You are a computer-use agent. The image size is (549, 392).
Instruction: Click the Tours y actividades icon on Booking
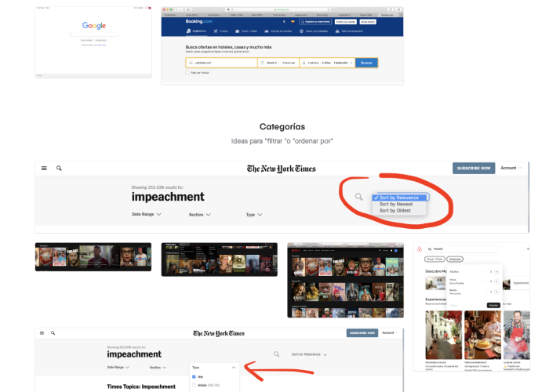click(x=301, y=31)
